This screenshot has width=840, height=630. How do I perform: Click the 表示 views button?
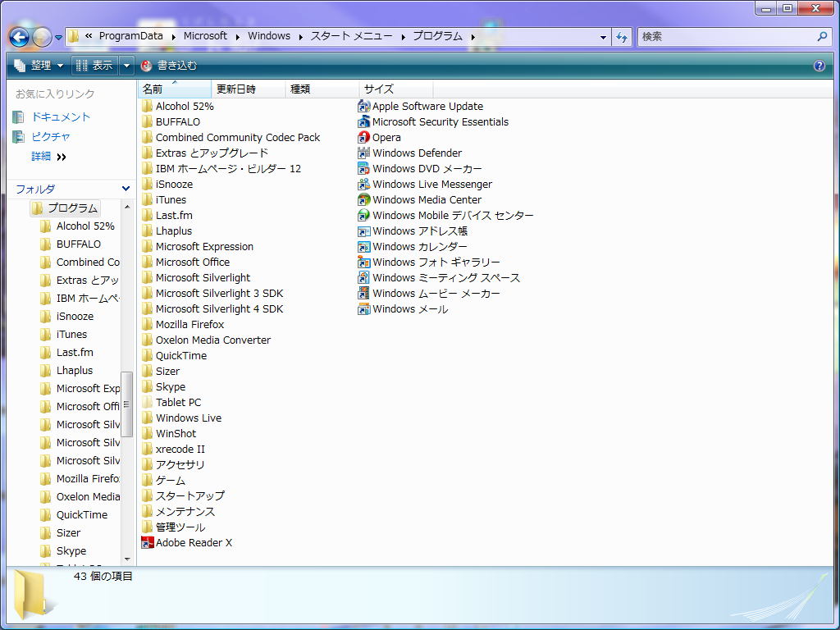(95, 66)
